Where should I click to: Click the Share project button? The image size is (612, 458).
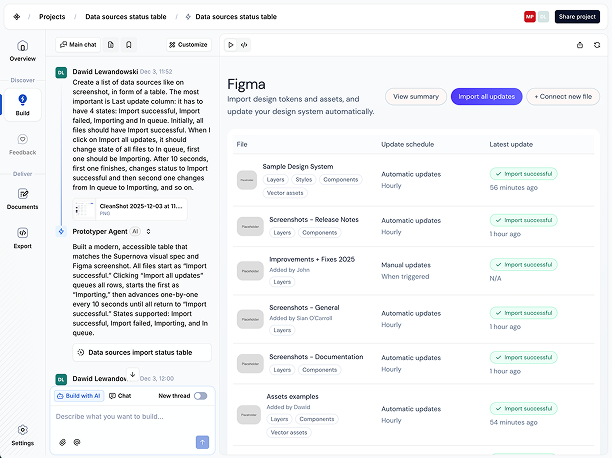pyautogui.click(x=577, y=17)
